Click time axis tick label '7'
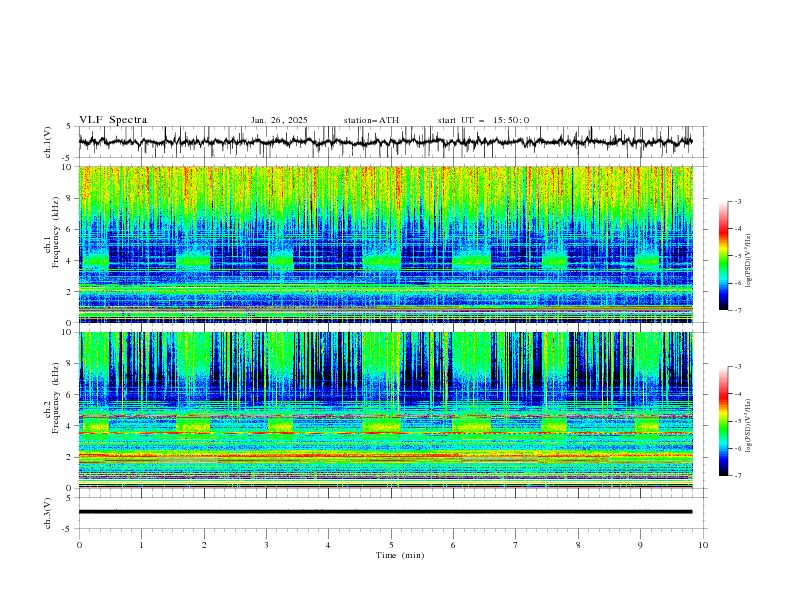 coord(516,545)
